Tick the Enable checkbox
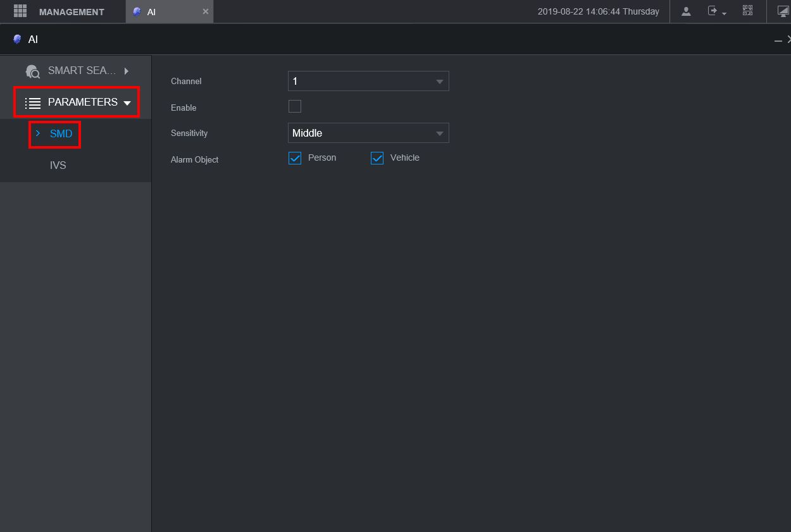The width and height of the screenshot is (791, 532). click(295, 106)
